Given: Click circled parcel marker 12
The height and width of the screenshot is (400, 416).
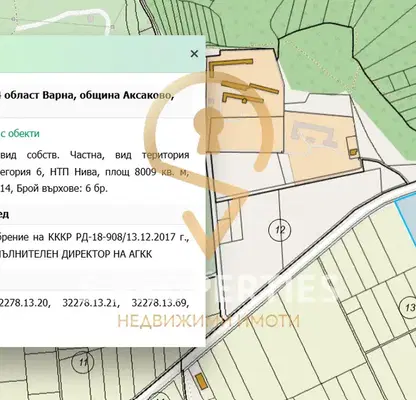Looking at the screenshot, I should [280, 230].
